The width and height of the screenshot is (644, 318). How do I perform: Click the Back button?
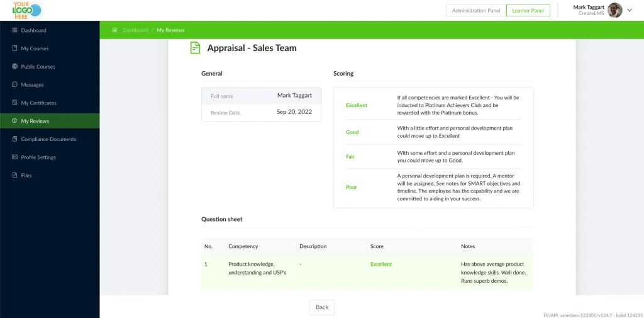pos(322,307)
